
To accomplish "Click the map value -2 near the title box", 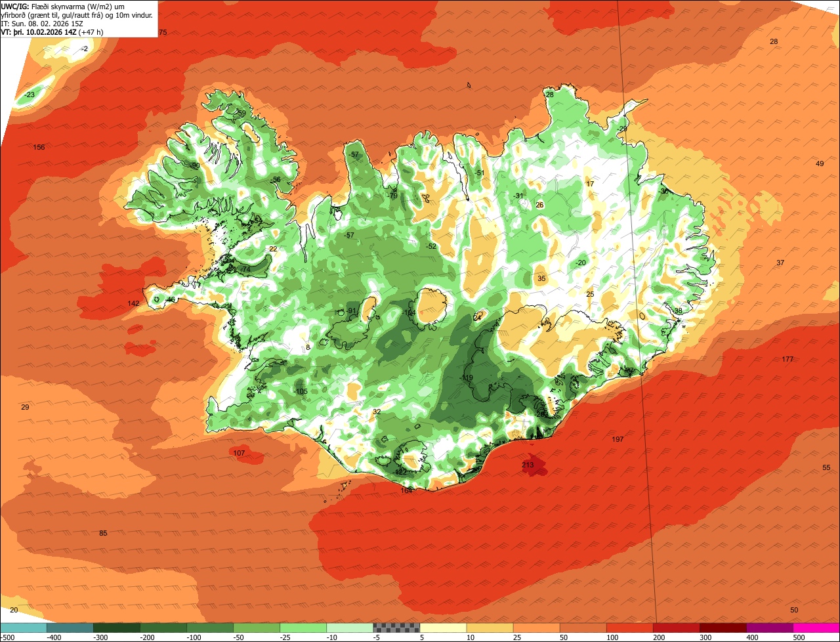I will pyautogui.click(x=84, y=49).
